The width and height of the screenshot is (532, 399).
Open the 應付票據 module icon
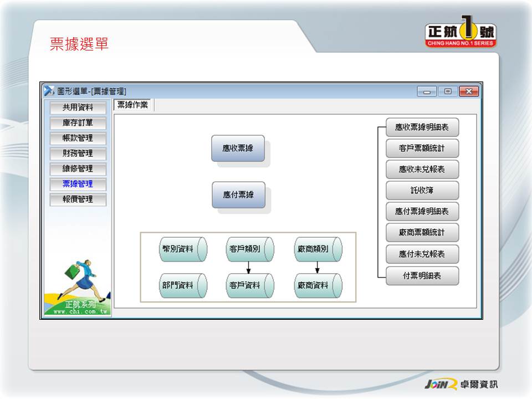coord(238,195)
